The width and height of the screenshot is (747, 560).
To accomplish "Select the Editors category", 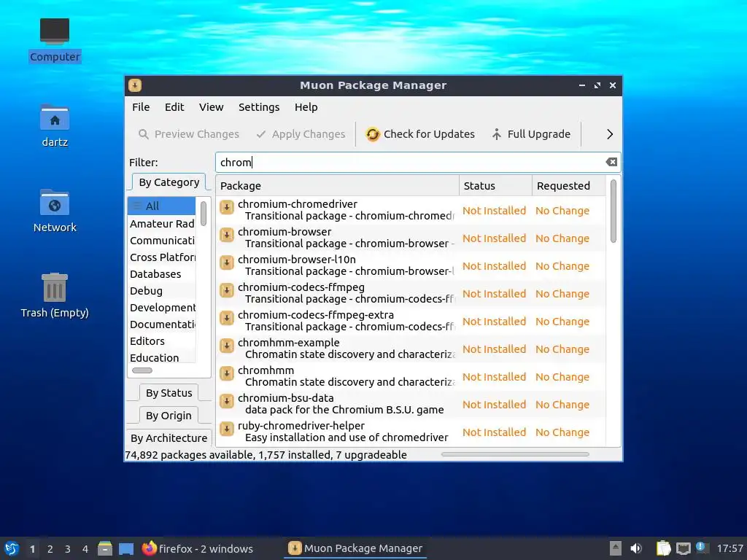I will pos(161,341).
